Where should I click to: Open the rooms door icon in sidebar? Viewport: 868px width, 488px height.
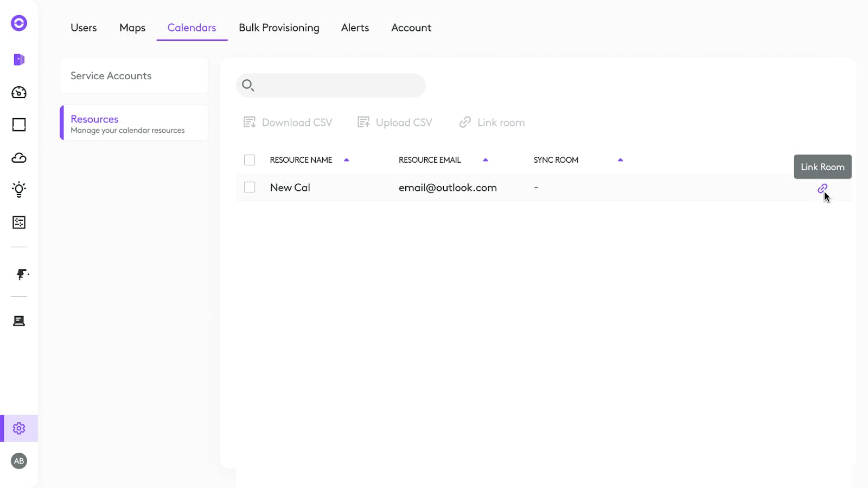click(x=19, y=60)
